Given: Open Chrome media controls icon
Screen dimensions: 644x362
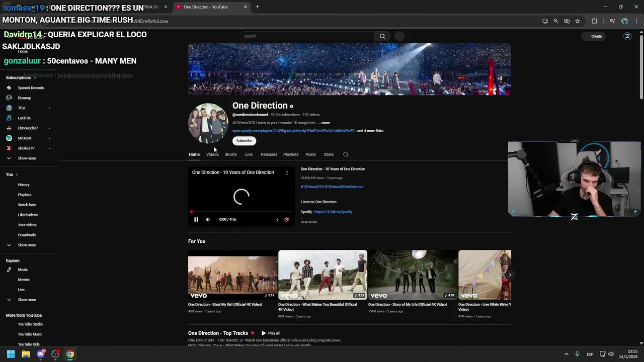Looking at the screenshot, I should pos(612,21).
